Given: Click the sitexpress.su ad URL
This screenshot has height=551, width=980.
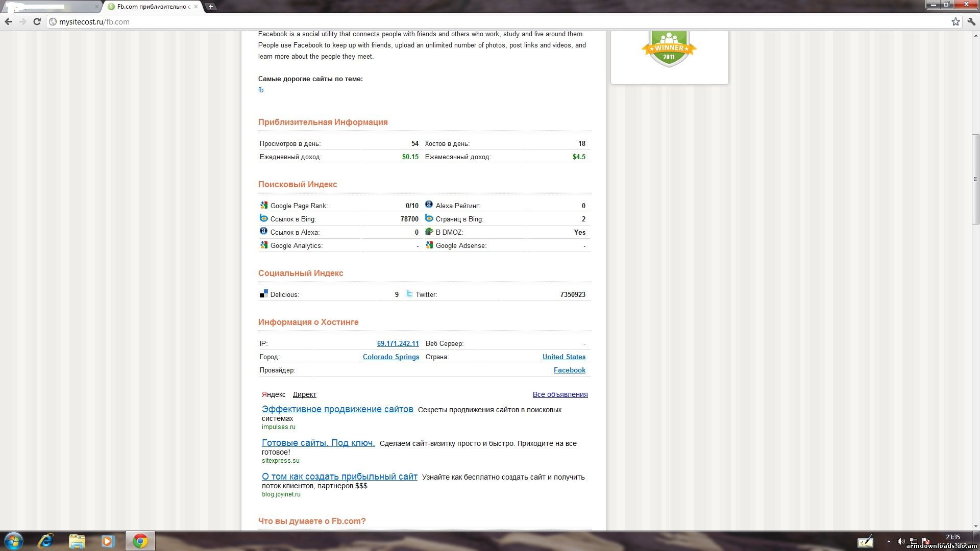Looking at the screenshot, I should point(281,461).
